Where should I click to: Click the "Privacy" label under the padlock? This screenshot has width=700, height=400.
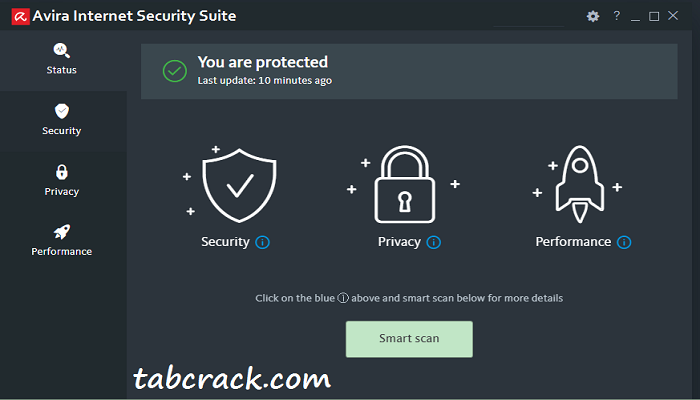[x=399, y=242]
